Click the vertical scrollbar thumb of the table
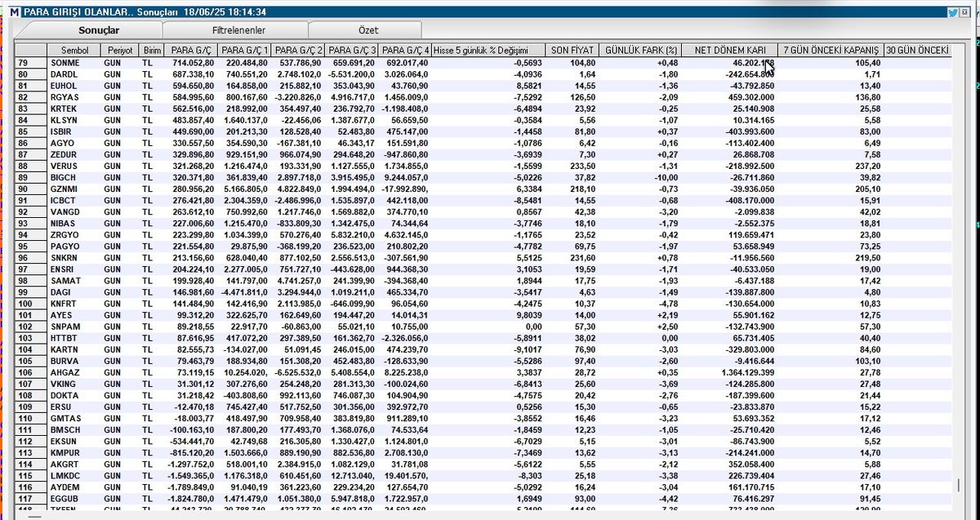Image resolution: width=980 pixels, height=520 pixels. [x=960, y=486]
